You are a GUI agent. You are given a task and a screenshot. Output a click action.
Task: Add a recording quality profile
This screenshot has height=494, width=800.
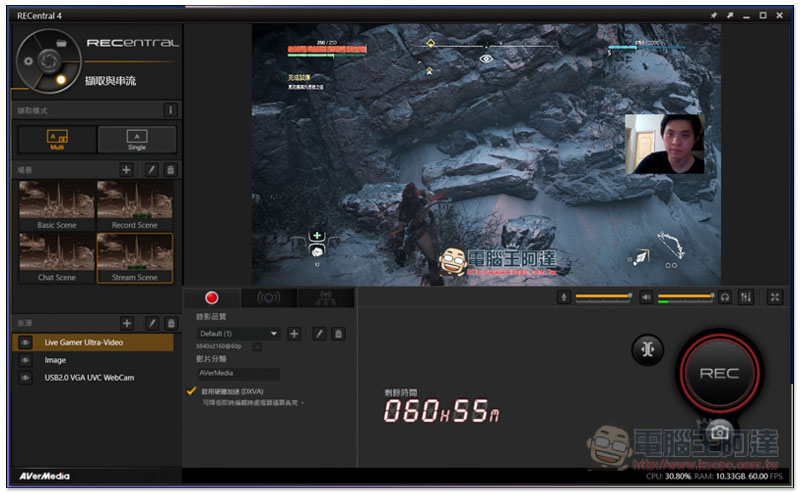click(x=294, y=334)
